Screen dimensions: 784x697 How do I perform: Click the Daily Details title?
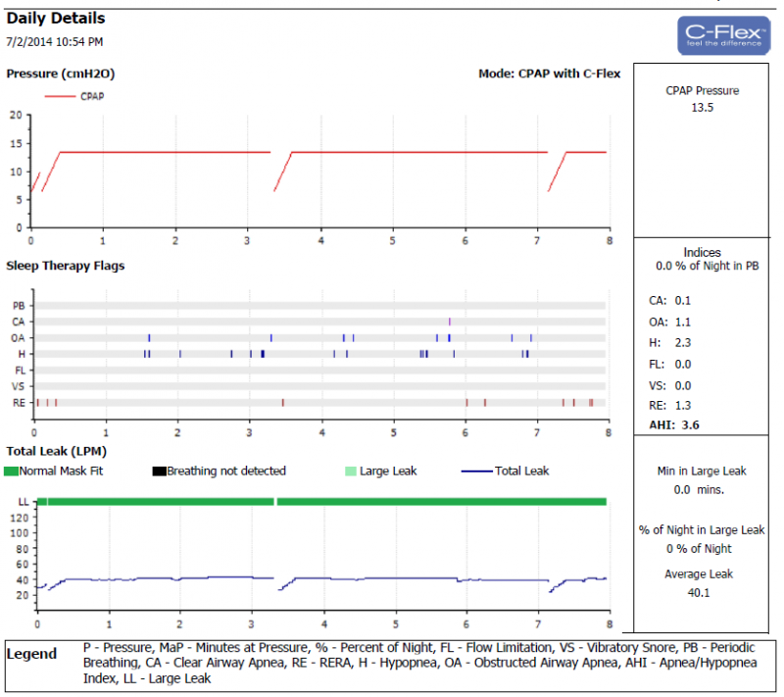(55, 19)
